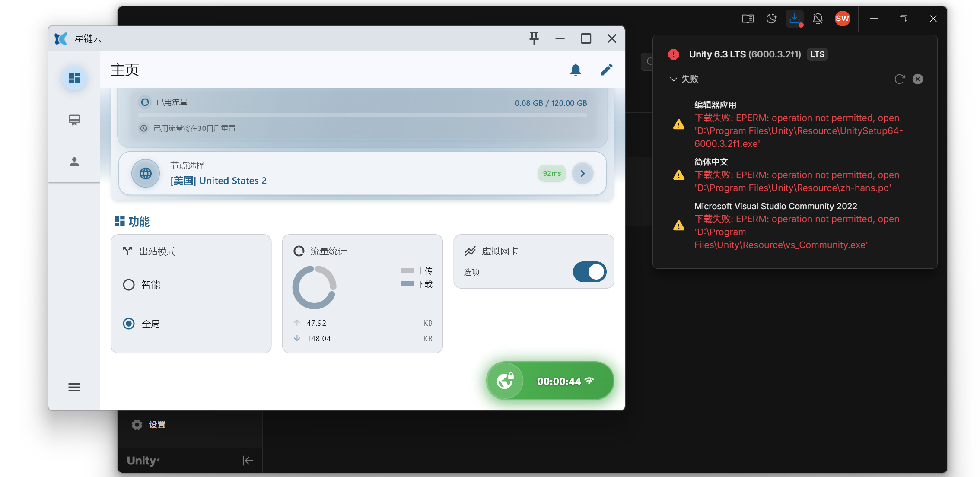
Task: Collapse the Unity Hub sidebar with the arrow
Action: pyautogui.click(x=248, y=461)
